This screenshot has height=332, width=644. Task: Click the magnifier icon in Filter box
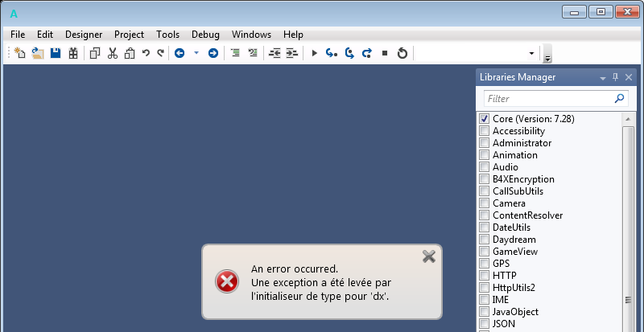[x=619, y=98]
